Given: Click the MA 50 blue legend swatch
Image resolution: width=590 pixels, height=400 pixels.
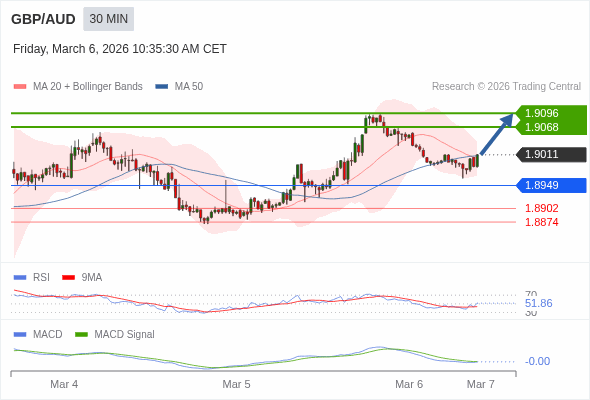Looking at the screenshot, I should (162, 87).
